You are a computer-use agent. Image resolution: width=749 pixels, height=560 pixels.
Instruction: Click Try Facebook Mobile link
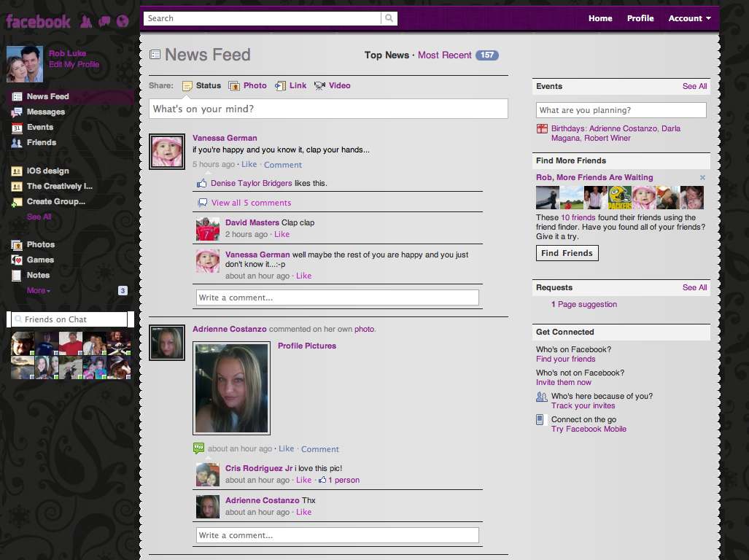[x=589, y=429]
